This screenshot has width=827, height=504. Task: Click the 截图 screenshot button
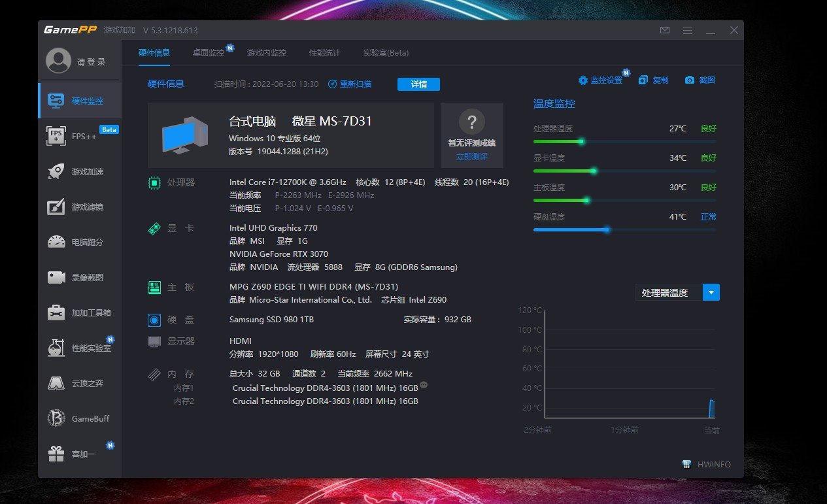point(700,80)
